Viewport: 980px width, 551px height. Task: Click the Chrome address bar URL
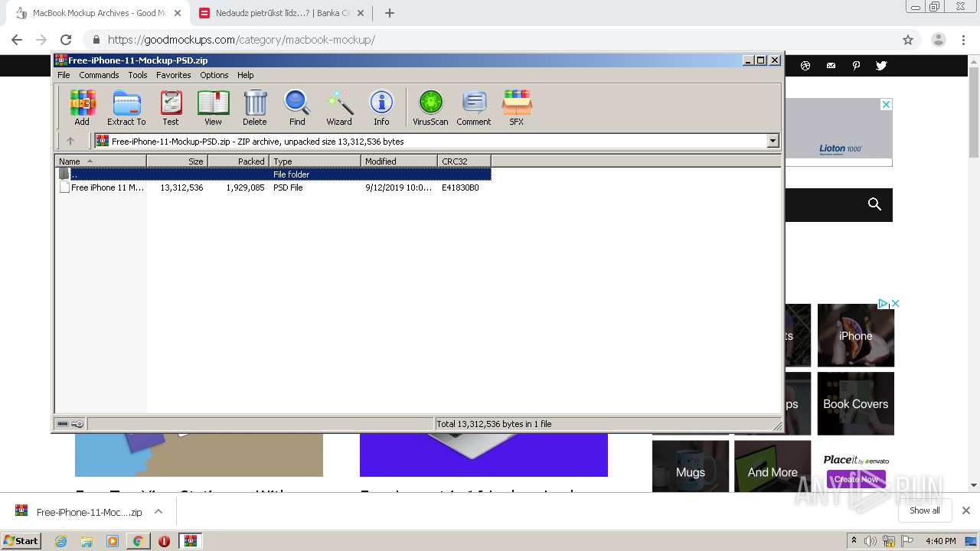click(x=241, y=40)
